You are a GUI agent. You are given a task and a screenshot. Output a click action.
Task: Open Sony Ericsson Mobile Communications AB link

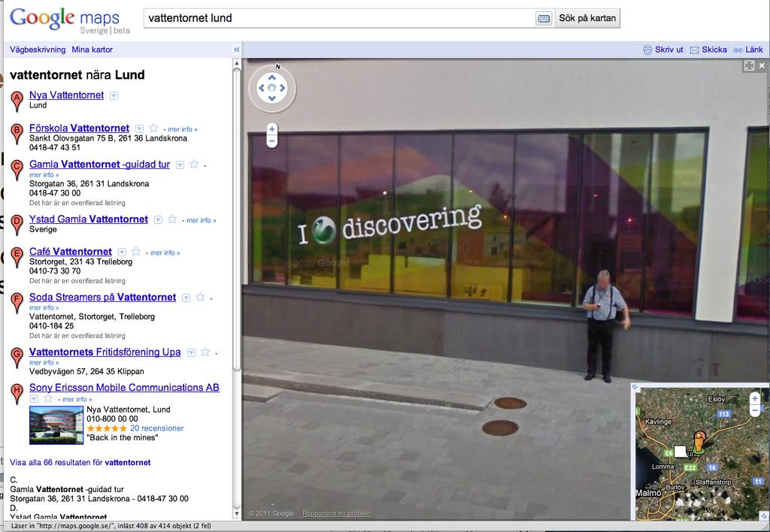(x=124, y=388)
